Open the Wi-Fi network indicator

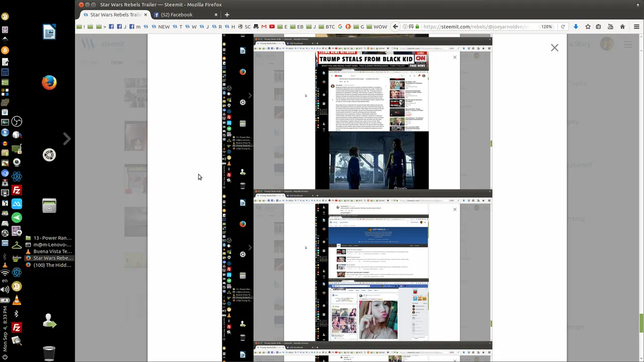[x=5, y=273]
